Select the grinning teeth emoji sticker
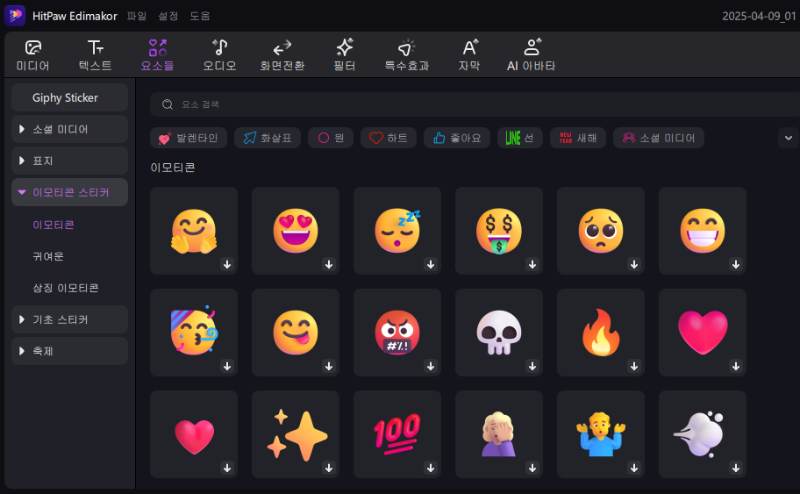The image size is (800, 494). pyautogui.click(x=703, y=231)
